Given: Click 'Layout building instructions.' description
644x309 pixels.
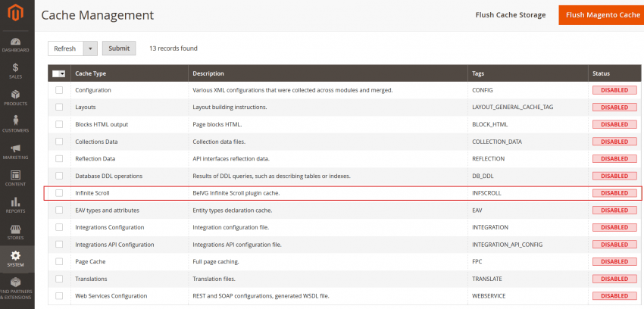Looking at the screenshot, I should (230, 107).
